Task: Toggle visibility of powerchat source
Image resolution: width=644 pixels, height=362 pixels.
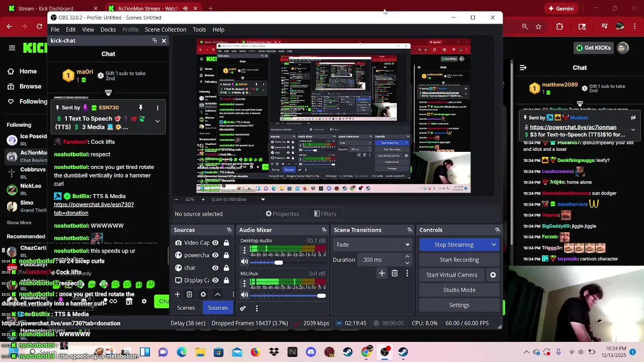Action: (x=215, y=255)
